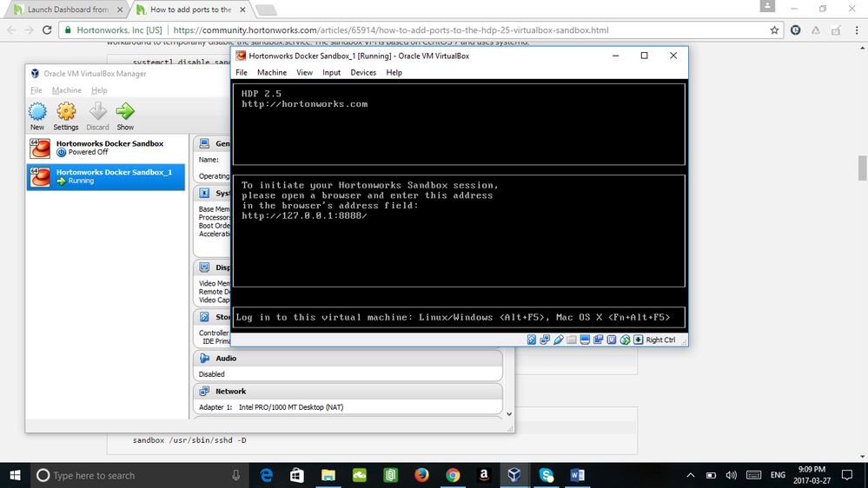Click the General section icon

[204, 143]
